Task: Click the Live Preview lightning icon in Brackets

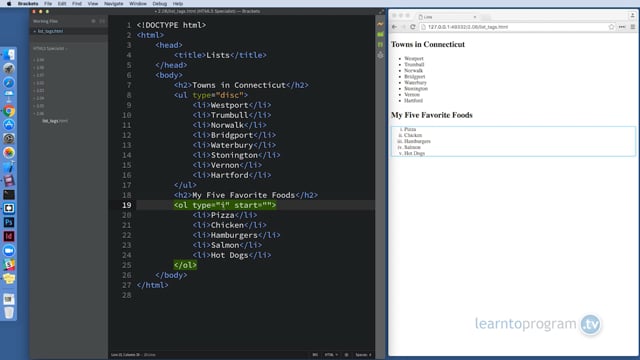Action: point(380,24)
